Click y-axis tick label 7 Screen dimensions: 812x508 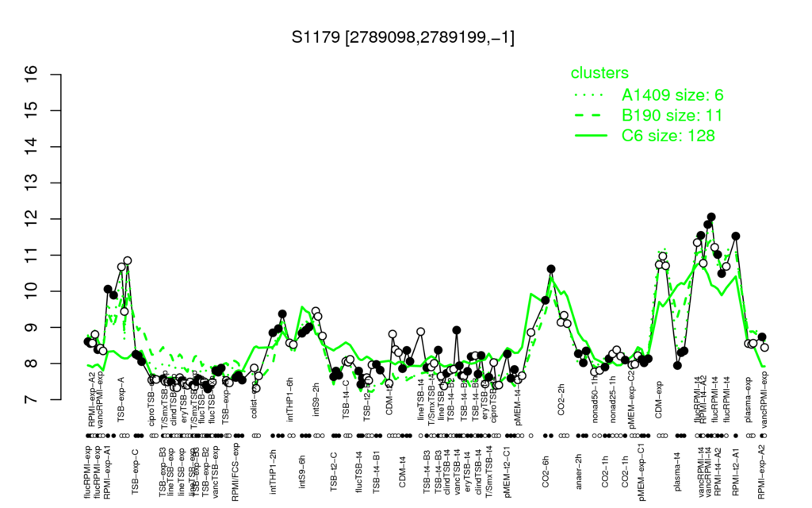click(x=32, y=400)
